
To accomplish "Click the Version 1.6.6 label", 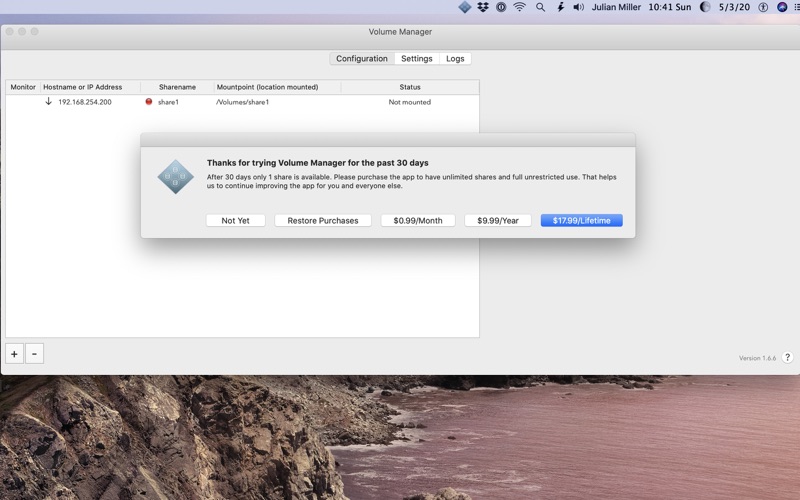I will point(757,358).
